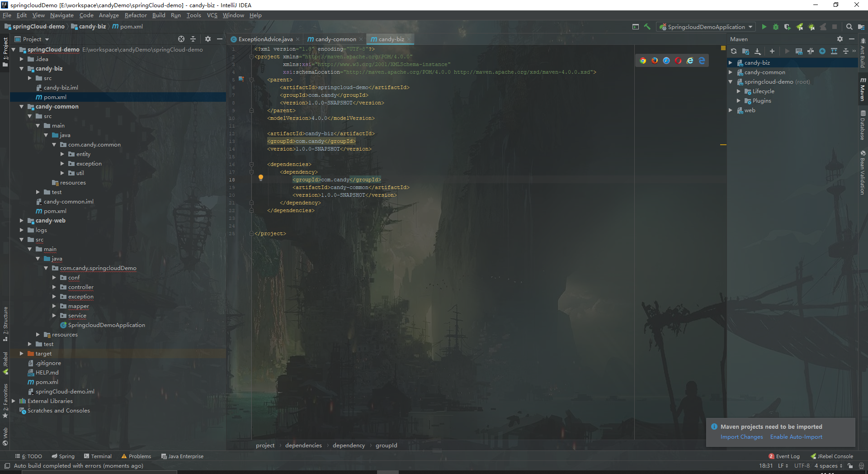Build project with the hammer icon
868x474 pixels.
click(647, 27)
